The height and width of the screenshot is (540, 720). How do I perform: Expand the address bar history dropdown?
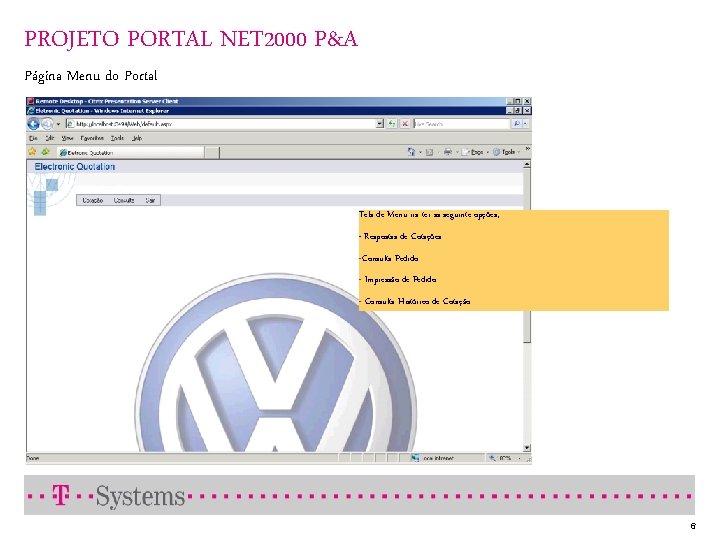pos(379,124)
